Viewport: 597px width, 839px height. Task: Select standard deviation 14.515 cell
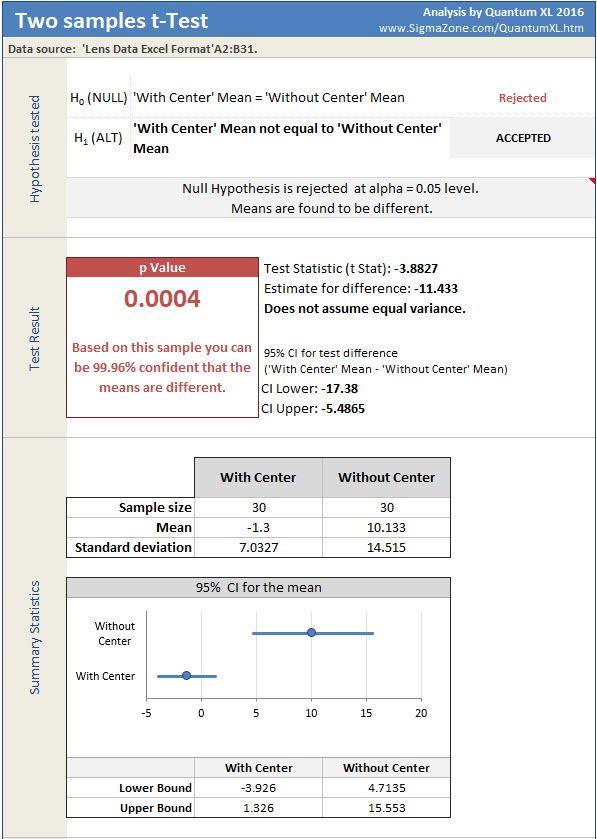point(386,547)
